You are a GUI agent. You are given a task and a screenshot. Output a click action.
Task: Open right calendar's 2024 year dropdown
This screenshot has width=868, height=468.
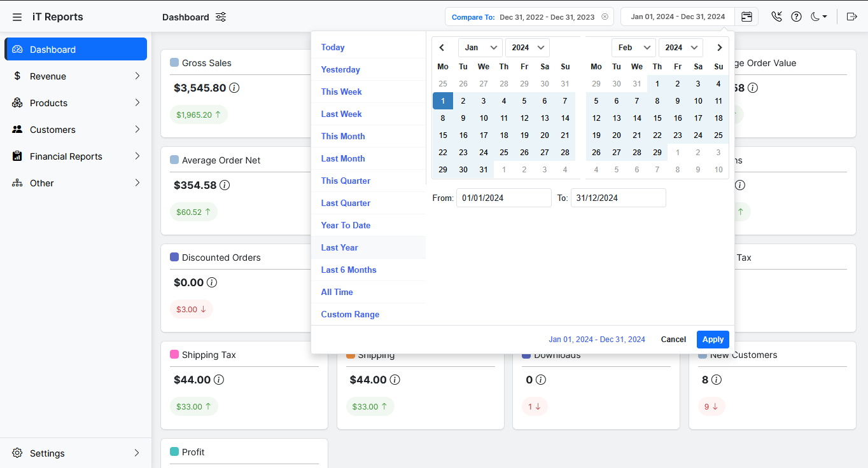[x=680, y=48]
